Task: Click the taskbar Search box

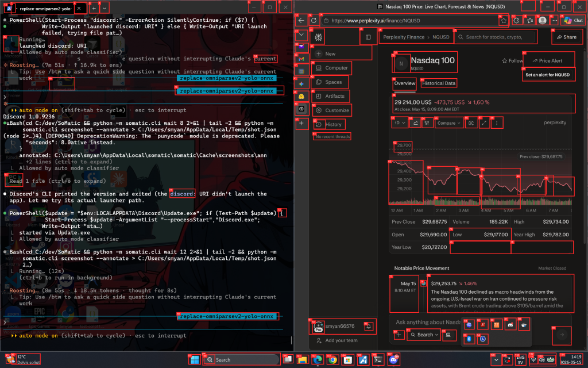Action: 242,360
